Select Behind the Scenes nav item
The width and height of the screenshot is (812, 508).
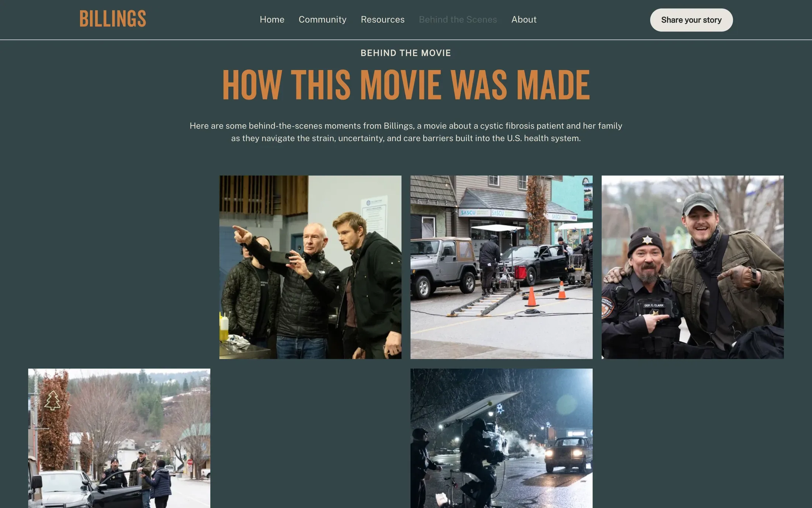coord(458,20)
